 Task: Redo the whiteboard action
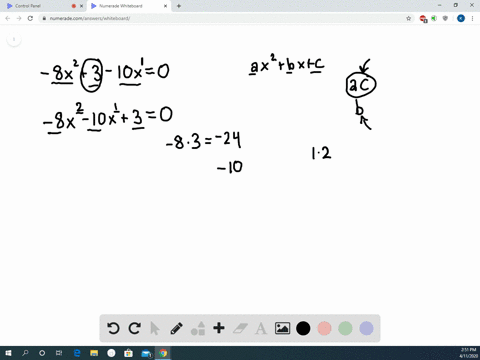134,328
